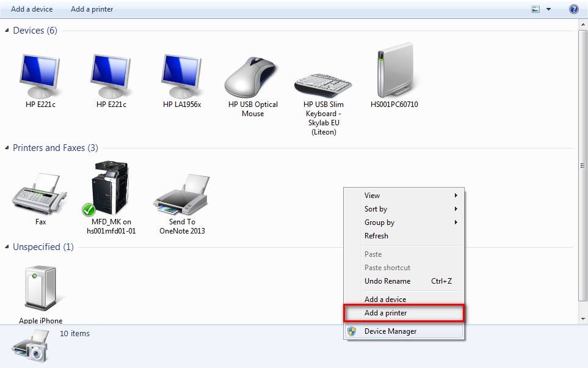The width and height of the screenshot is (588, 368).
Task: Choose Add a printer from the context menu
Action: coord(385,313)
